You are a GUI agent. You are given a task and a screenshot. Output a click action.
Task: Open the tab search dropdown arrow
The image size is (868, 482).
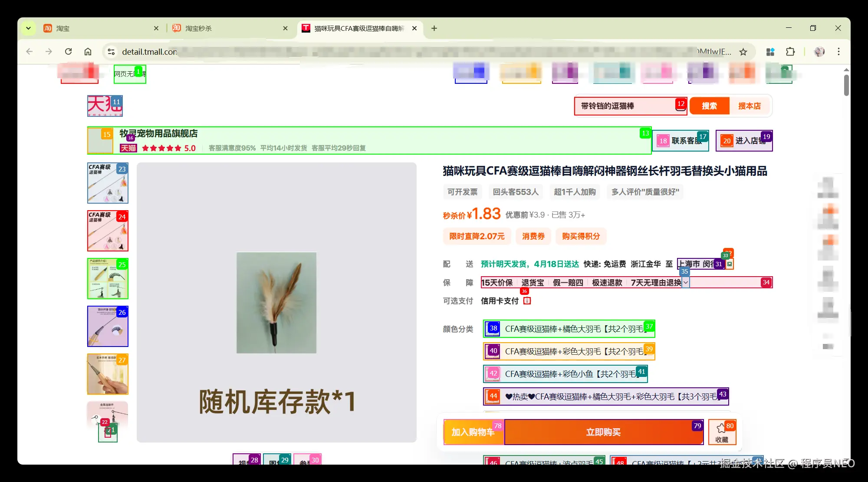click(28, 28)
